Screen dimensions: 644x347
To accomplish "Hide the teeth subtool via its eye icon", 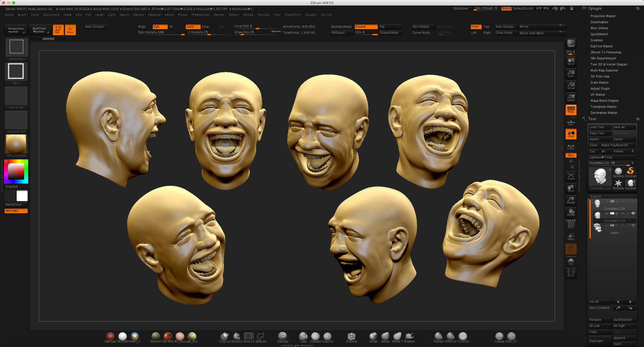I will coord(634,226).
